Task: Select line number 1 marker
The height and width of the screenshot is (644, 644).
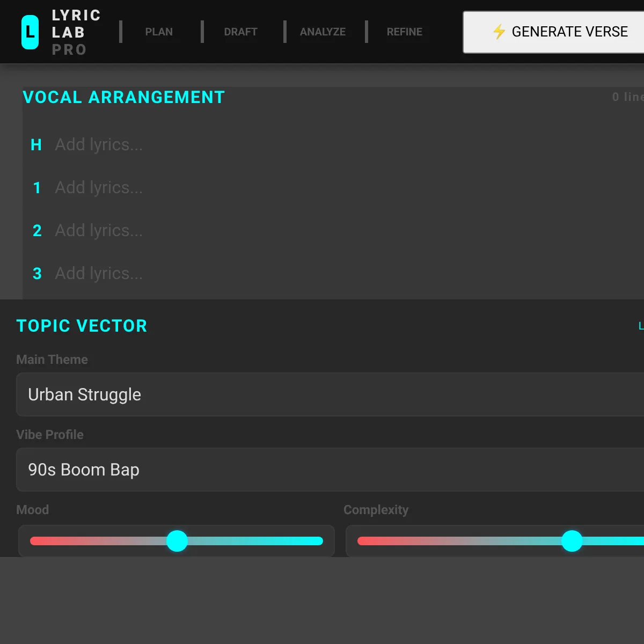Action: (x=36, y=188)
